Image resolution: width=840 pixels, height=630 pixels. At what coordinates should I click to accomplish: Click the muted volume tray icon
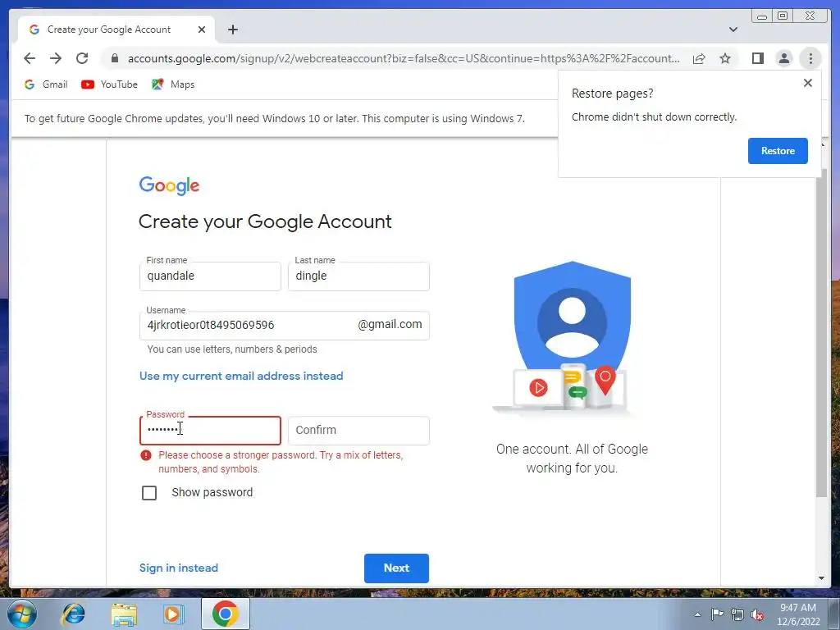coord(757,614)
